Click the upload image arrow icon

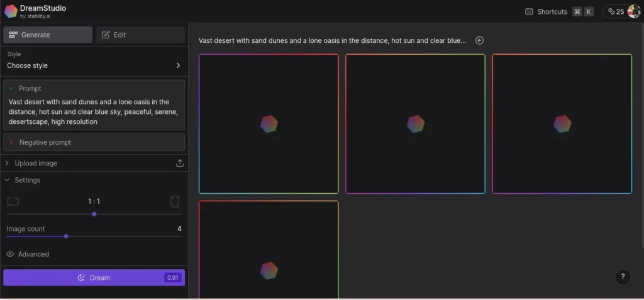click(179, 163)
